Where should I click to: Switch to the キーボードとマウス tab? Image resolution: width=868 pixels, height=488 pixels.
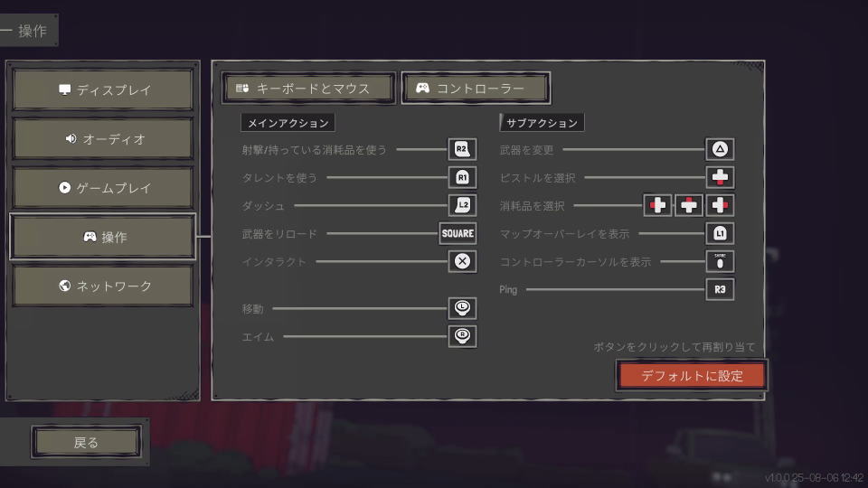pyautogui.click(x=309, y=89)
